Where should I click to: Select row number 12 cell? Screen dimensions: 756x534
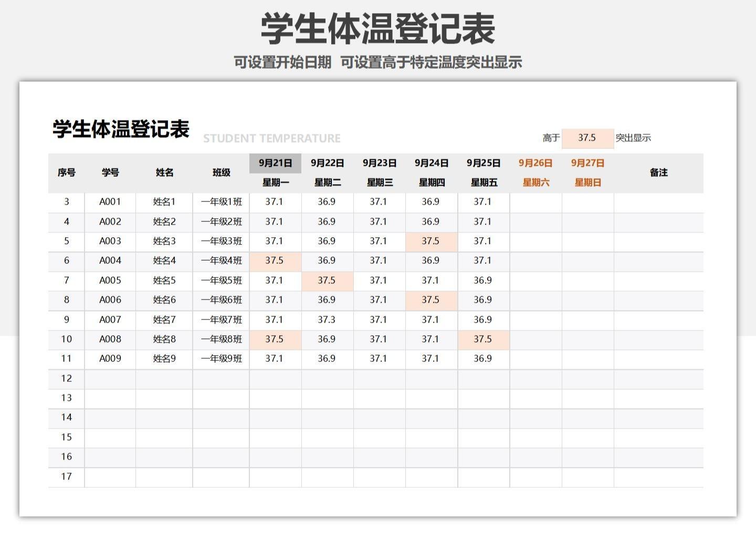pyautogui.click(x=66, y=379)
